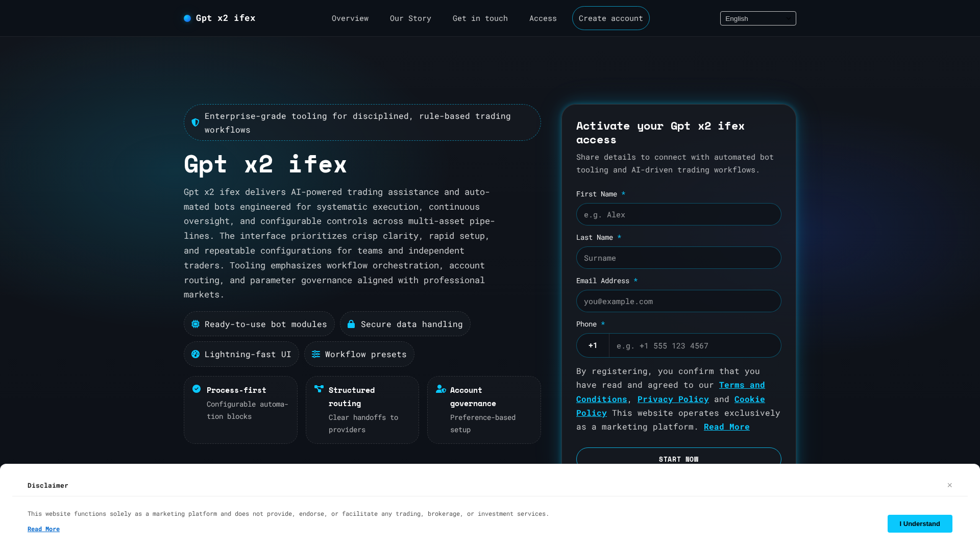The width and height of the screenshot is (980, 551).
Task: Open the Our Story page
Action: tap(410, 18)
